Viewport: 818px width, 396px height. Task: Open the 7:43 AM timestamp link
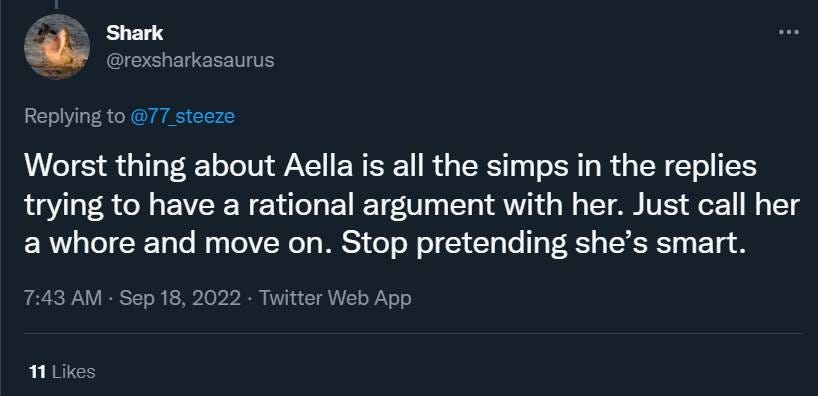(x=63, y=298)
